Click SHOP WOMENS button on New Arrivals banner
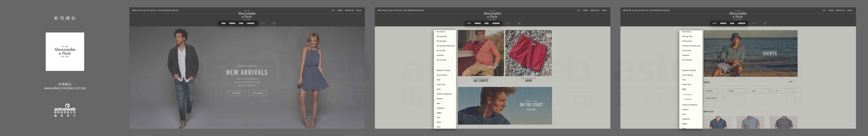The width and height of the screenshot is (868, 136). tap(257, 93)
